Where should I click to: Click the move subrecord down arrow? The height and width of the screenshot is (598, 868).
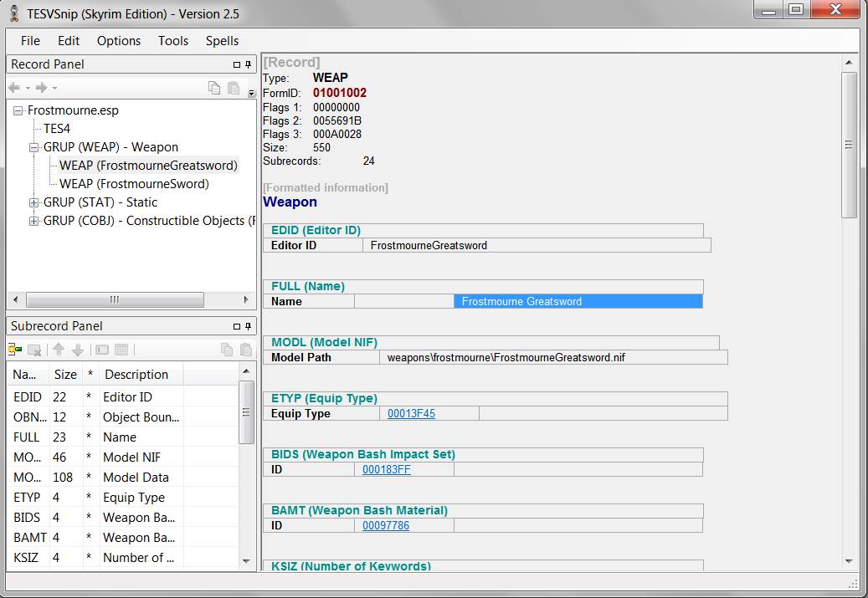point(78,350)
